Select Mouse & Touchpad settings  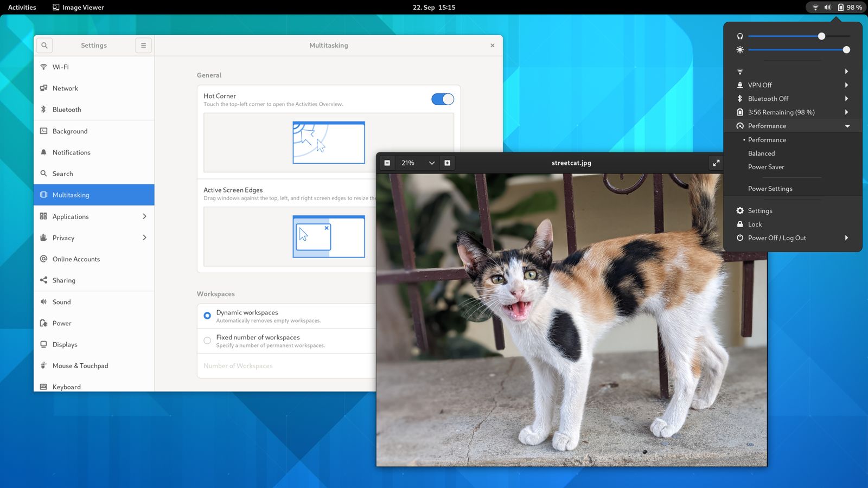pos(79,365)
